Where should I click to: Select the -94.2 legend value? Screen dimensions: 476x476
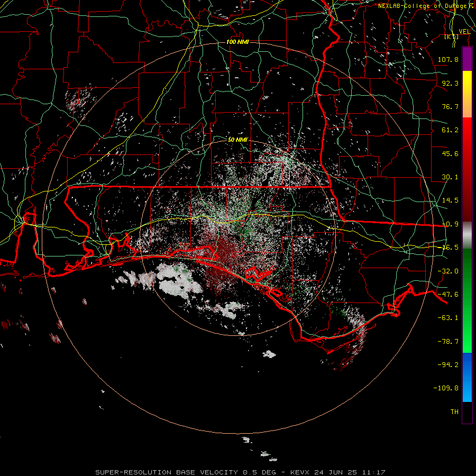(x=448, y=364)
